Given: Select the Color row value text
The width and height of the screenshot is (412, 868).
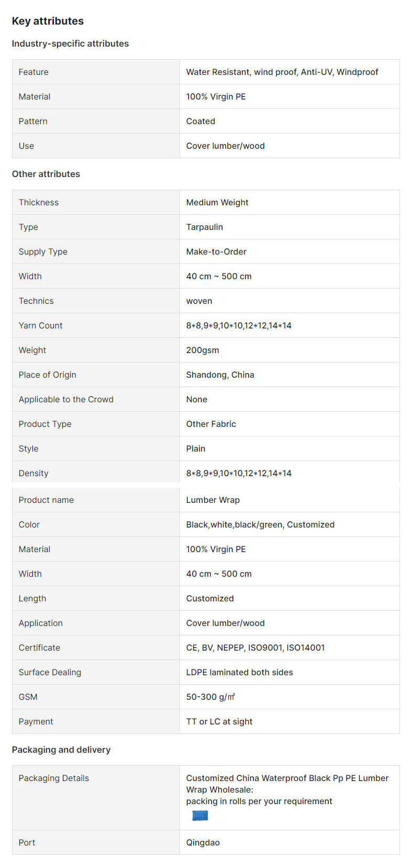Looking at the screenshot, I should click(x=260, y=524).
